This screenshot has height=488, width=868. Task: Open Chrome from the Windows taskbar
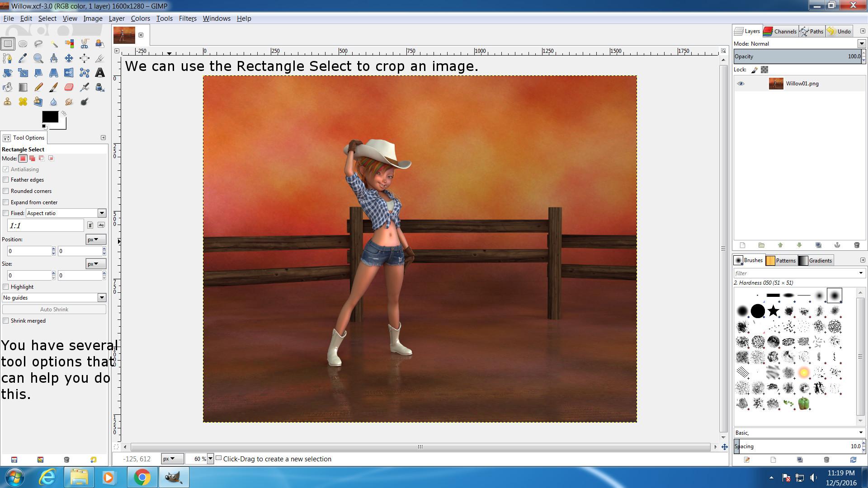[x=142, y=477]
